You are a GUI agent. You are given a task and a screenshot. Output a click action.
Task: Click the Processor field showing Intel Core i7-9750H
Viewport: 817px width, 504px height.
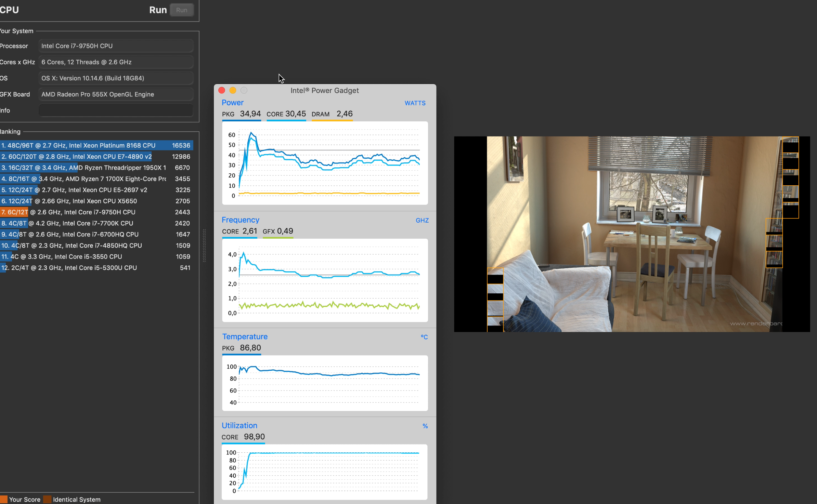[116, 46]
